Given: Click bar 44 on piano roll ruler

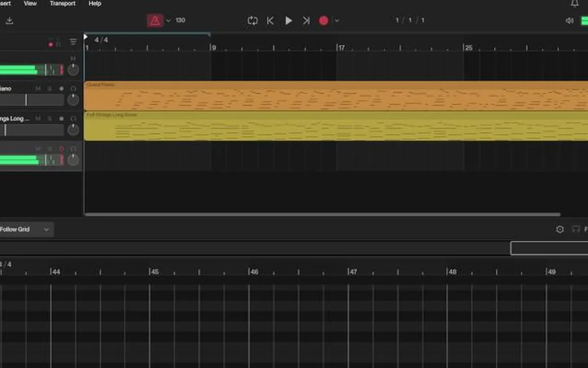Looking at the screenshot, I should coord(55,271).
